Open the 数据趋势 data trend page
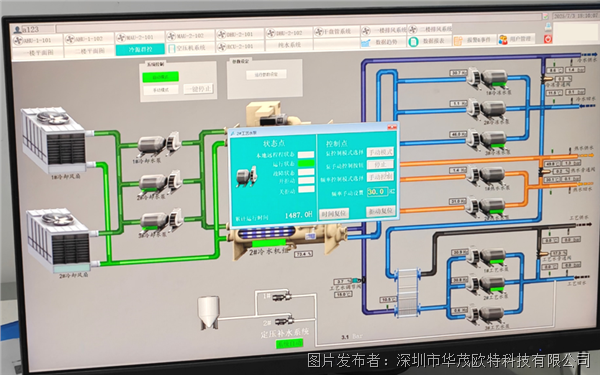The image size is (600, 375). pyautogui.click(x=383, y=42)
